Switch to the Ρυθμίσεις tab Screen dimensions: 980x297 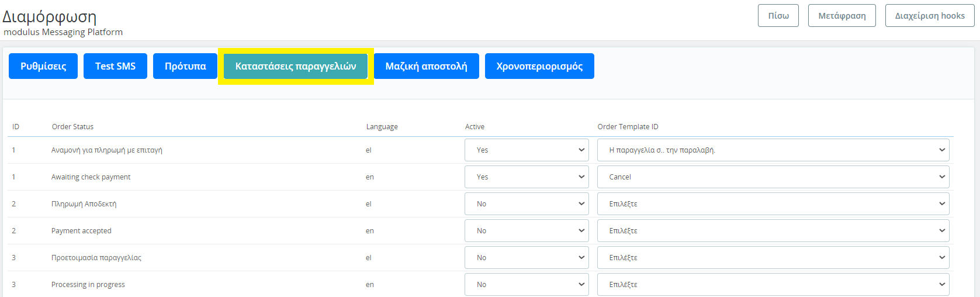pos(43,66)
